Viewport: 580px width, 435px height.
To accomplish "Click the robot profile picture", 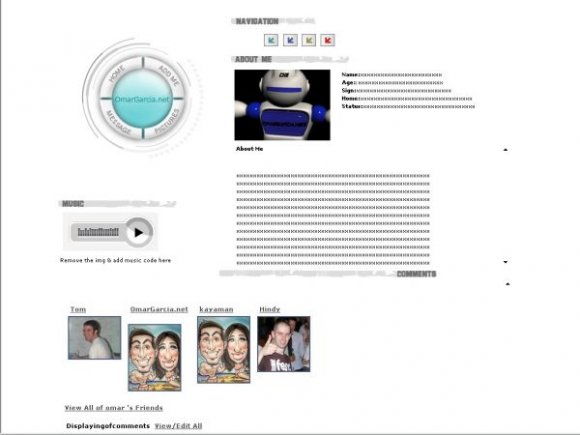I will point(282,105).
